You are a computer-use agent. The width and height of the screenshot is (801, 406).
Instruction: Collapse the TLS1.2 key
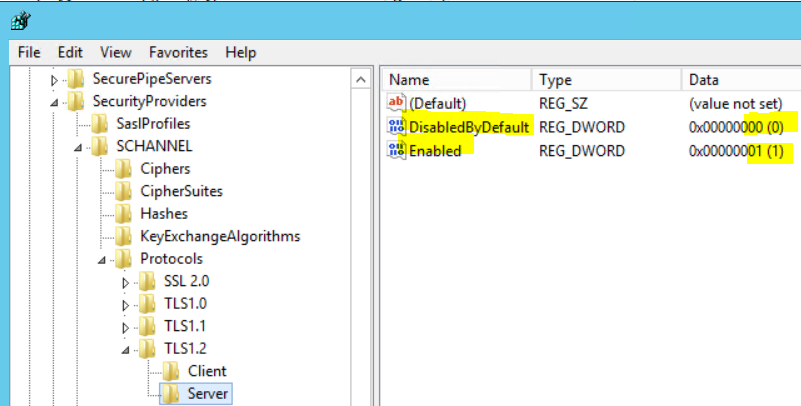125,350
